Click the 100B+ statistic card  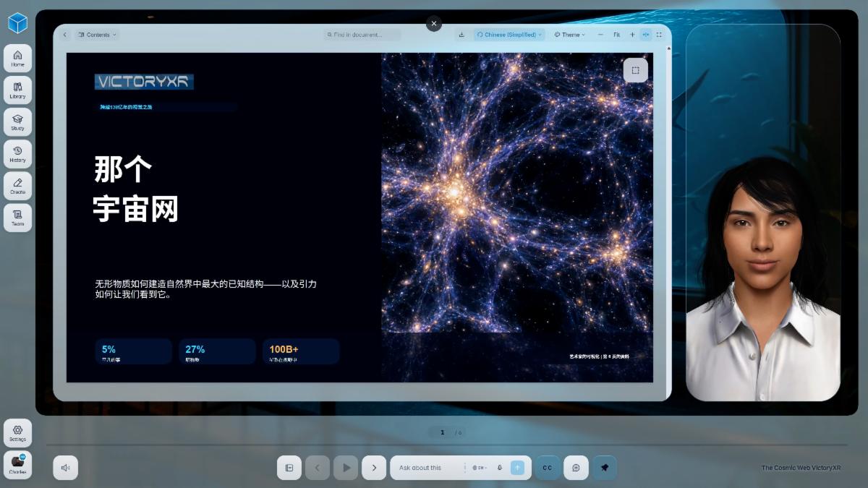[301, 351]
